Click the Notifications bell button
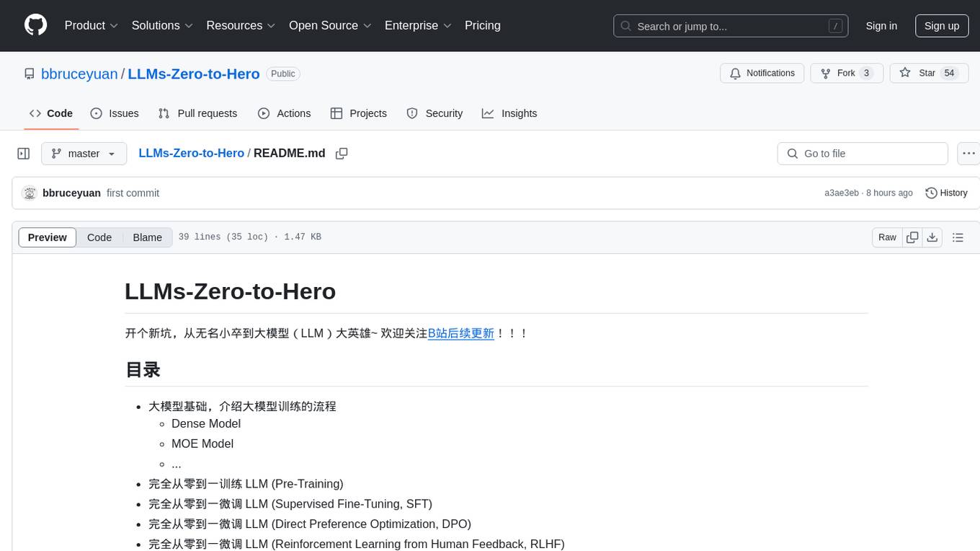 pos(762,73)
